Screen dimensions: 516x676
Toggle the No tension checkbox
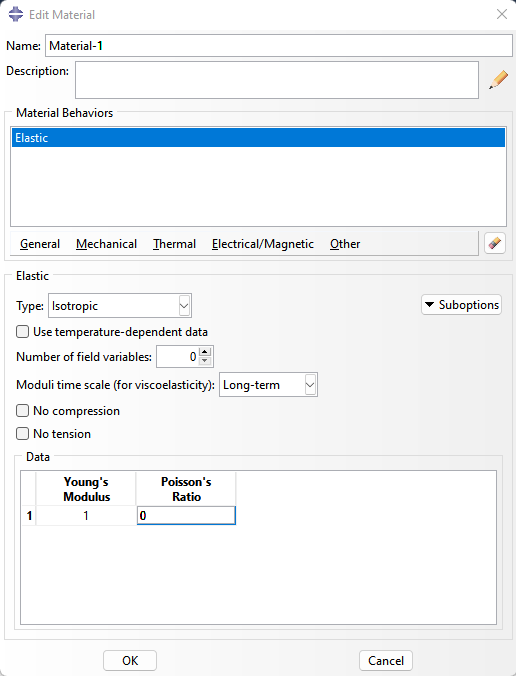click(x=22, y=433)
